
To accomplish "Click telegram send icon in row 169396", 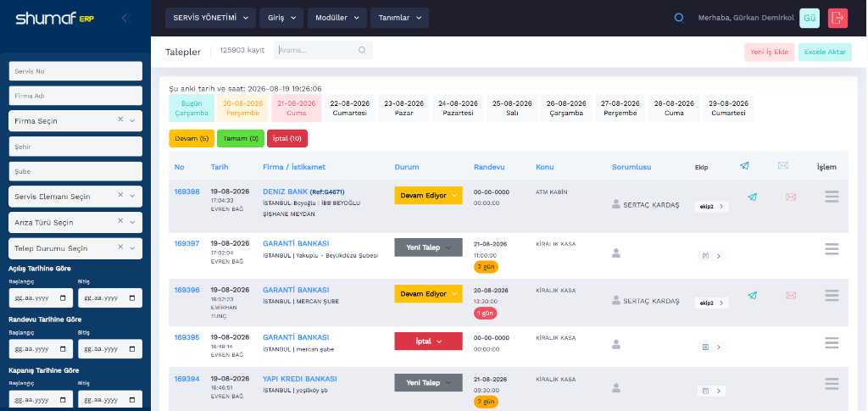I will [x=752, y=296].
